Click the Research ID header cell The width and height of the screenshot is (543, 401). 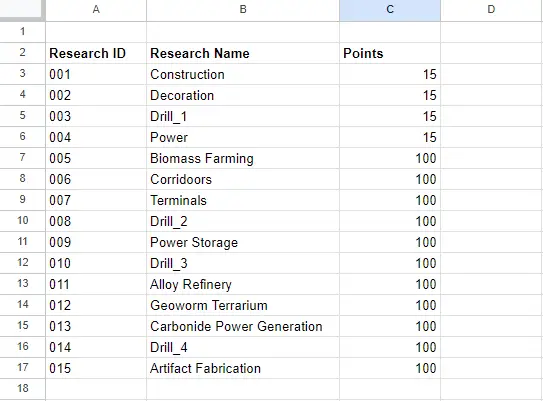pyautogui.click(x=96, y=53)
